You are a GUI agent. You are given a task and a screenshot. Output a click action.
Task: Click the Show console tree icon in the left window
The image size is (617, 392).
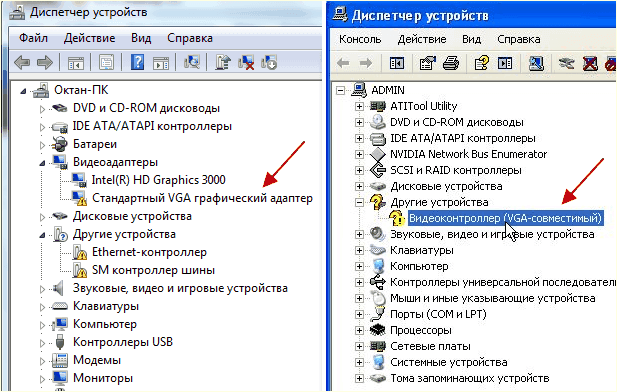pyautogui.click(x=76, y=62)
